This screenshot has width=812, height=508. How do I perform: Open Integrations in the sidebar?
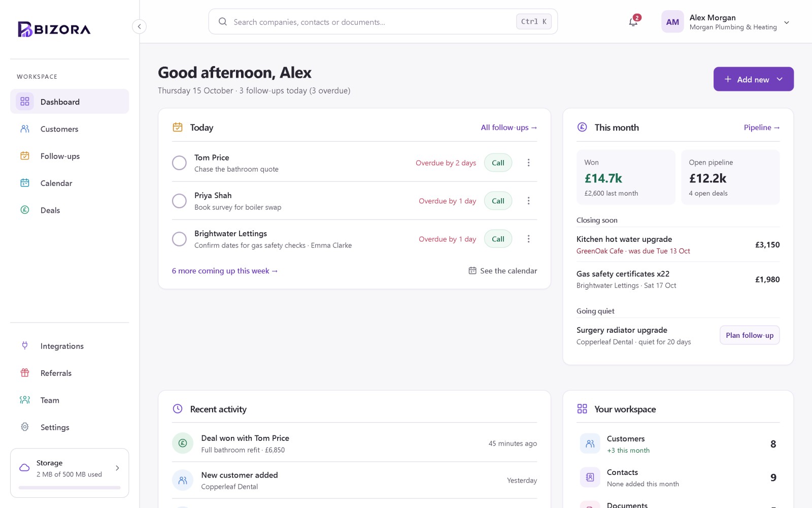coord(70,346)
